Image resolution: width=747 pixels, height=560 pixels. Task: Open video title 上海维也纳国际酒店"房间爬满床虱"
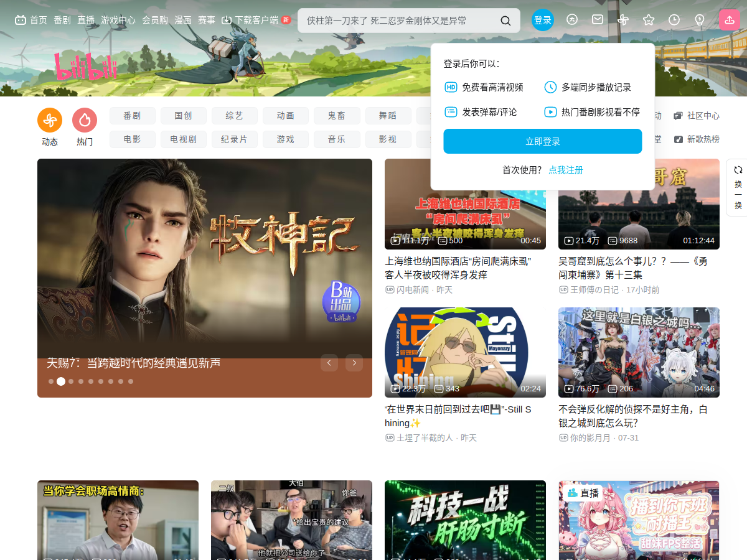tap(458, 268)
